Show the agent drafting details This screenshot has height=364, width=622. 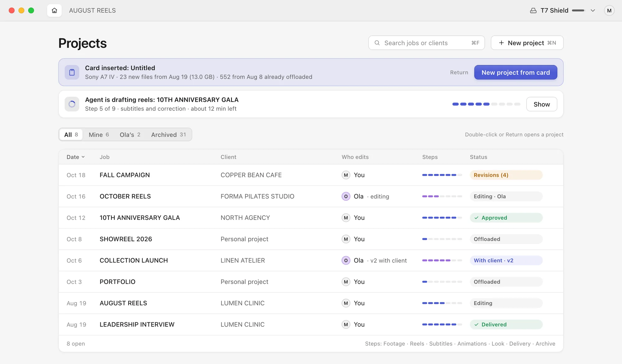click(x=541, y=104)
